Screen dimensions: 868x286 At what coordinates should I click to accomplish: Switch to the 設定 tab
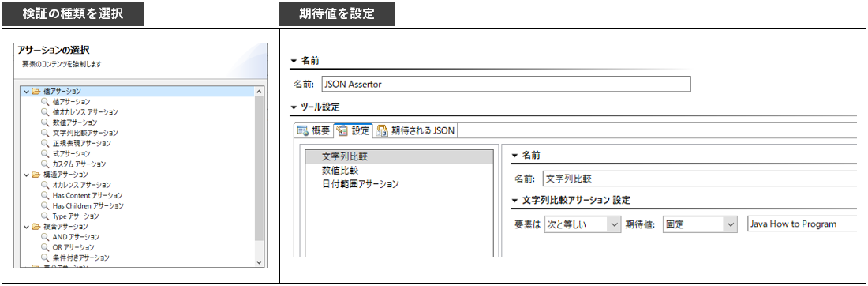click(x=354, y=131)
